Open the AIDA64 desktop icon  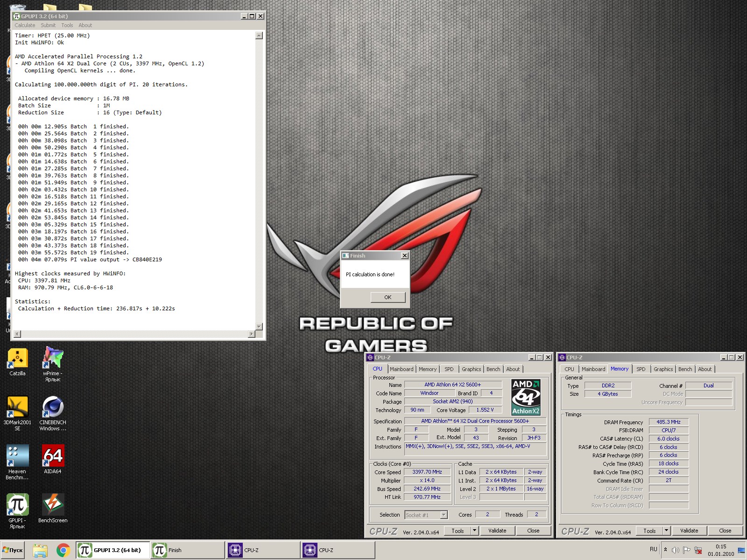pos(53,460)
